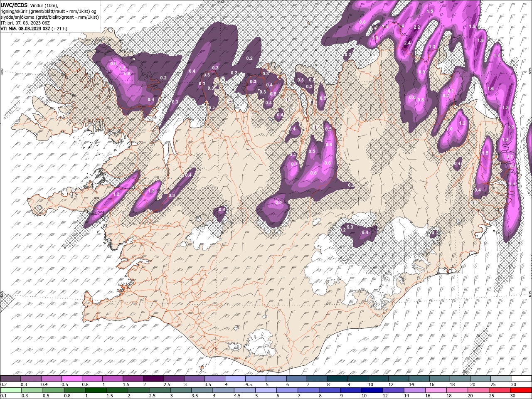Click the 20 swatch in lower rain legend
The width and height of the screenshot is (532, 399).
click(478, 390)
